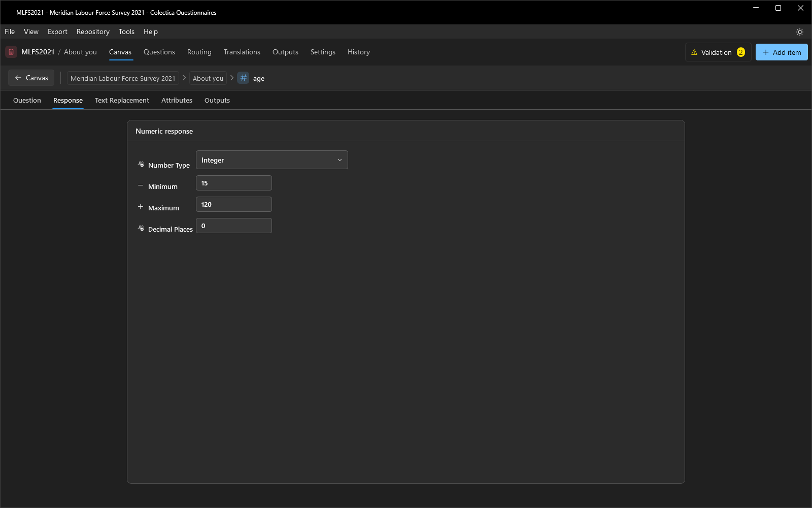This screenshot has width=812, height=508.
Task: Open the Validation panel button
Action: (718, 52)
